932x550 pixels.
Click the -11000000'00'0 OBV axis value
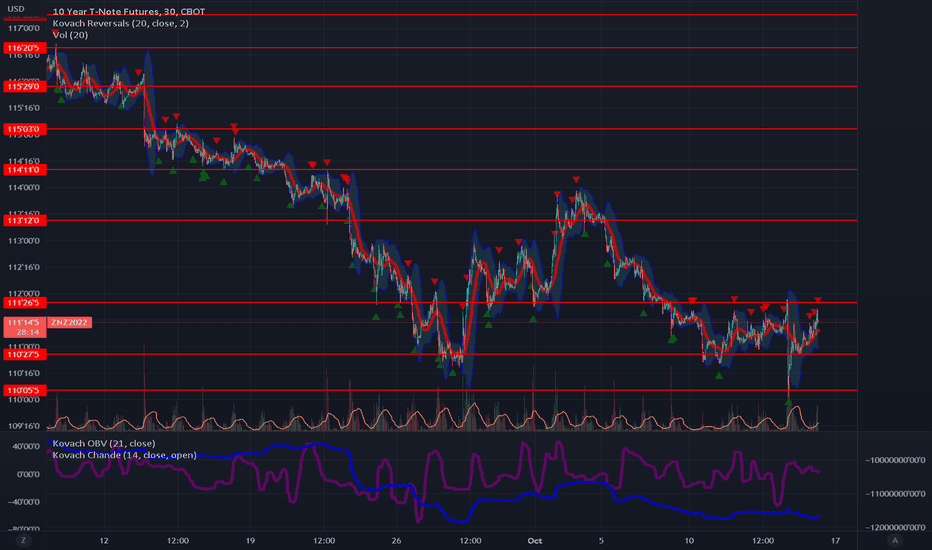pyautogui.click(x=895, y=494)
